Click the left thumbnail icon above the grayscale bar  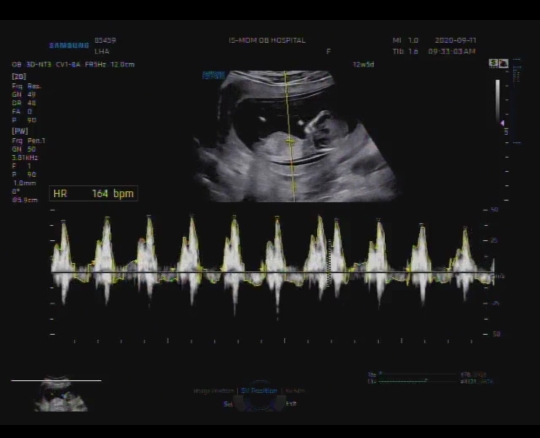(494, 63)
